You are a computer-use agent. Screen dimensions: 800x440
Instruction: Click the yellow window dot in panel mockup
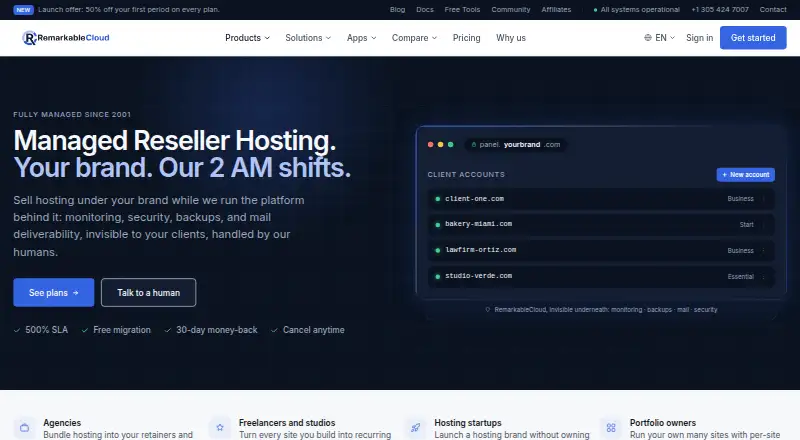pos(440,145)
